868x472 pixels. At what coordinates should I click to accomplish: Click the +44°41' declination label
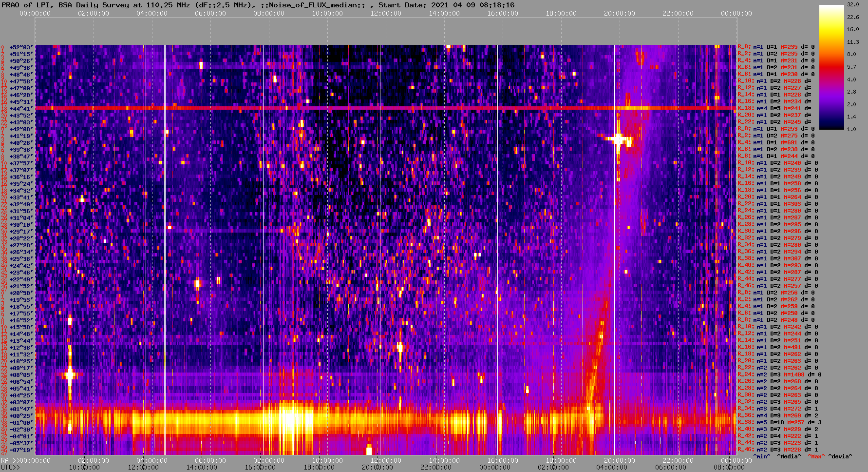[21, 109]
